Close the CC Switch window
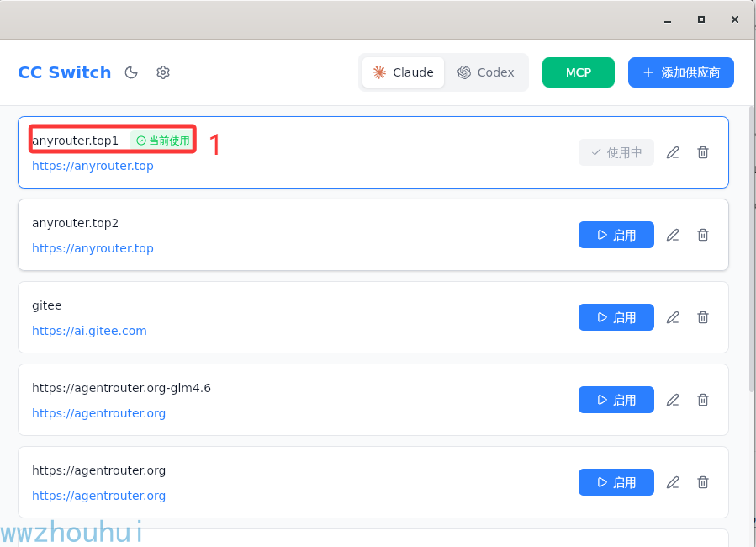Viewport: 756px width, 547px height. coord(735,20)
